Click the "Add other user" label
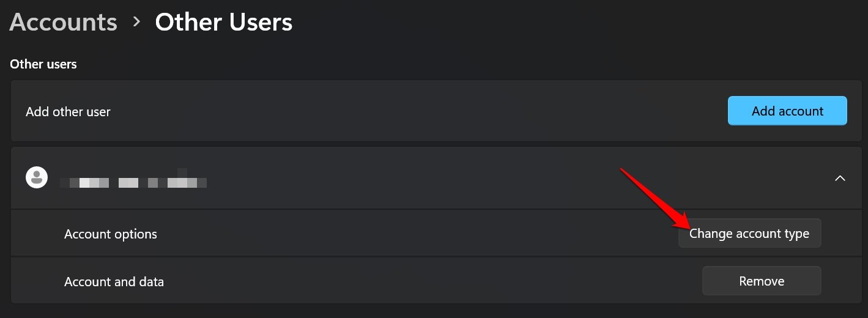Screen dimensions: 868x318 [x=68, y=112]
